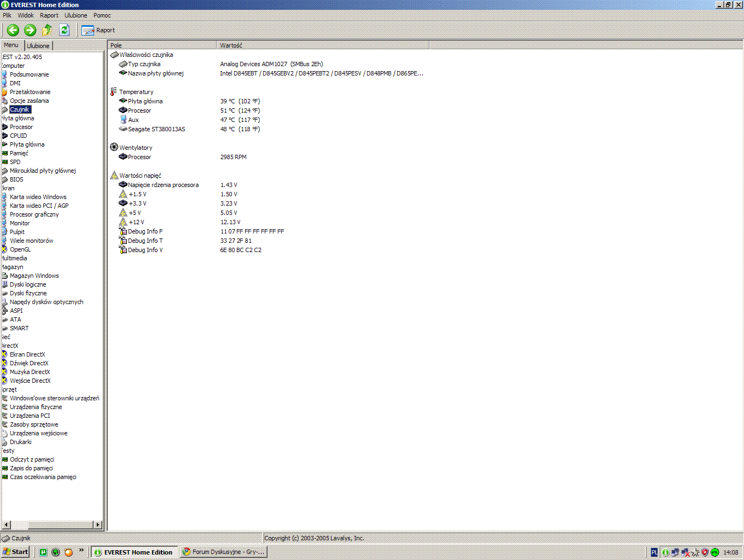
Task: Click the Windows Start button
Action: [x=15, y=552]
